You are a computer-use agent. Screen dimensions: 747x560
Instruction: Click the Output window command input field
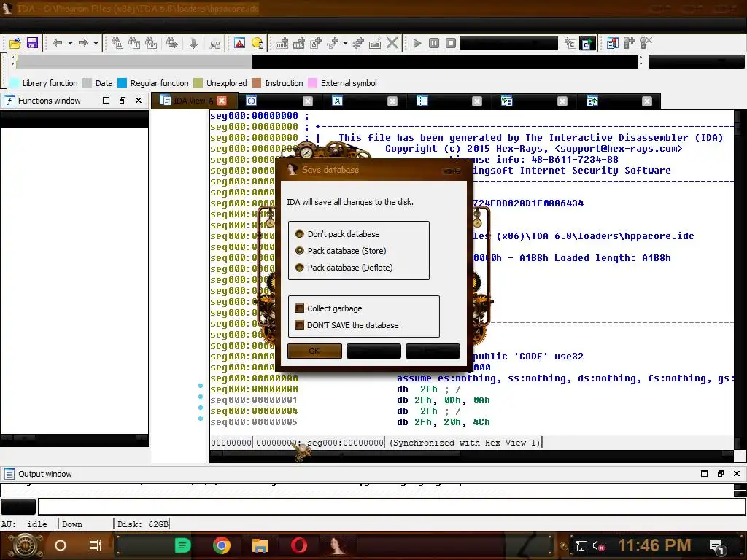pyautogui.click(x=392, y=507)
